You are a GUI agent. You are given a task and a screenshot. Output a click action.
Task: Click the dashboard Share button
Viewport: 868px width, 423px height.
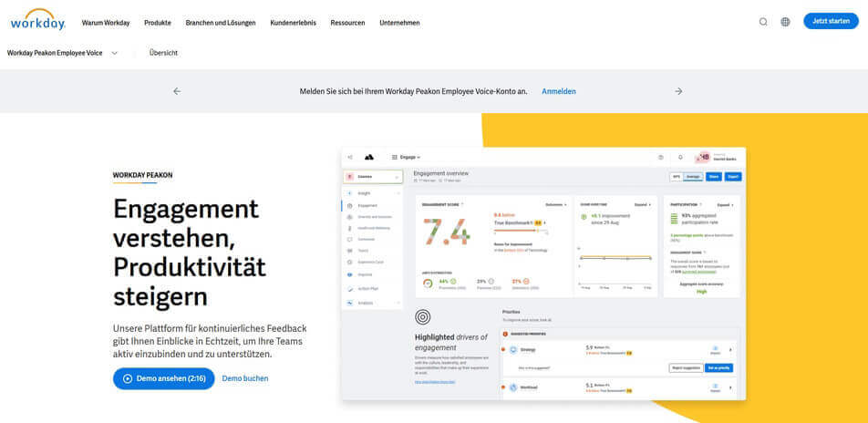pyautogui.click(x=714, y=177)
